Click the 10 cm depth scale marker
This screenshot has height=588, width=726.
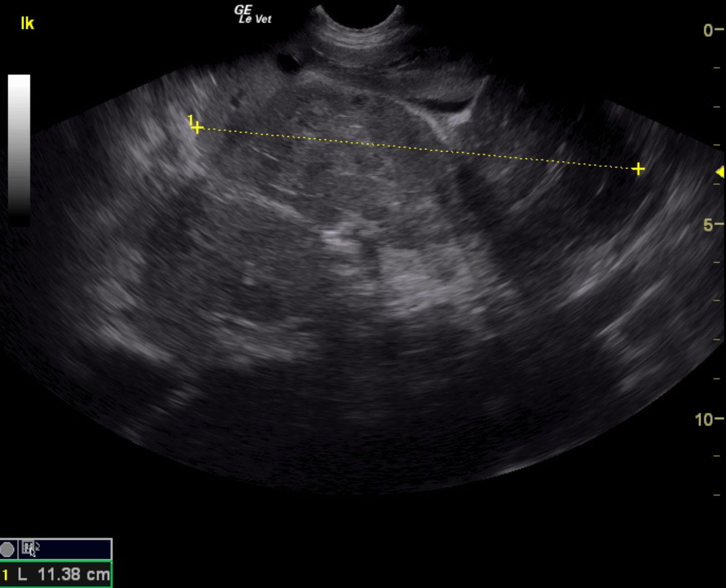click(x=706, y=420)
